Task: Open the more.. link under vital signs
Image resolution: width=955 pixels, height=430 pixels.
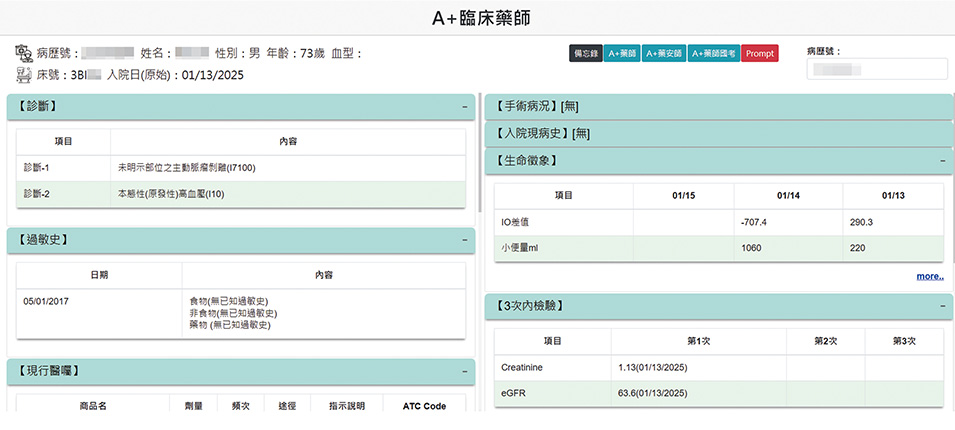Action: (929, 276)
